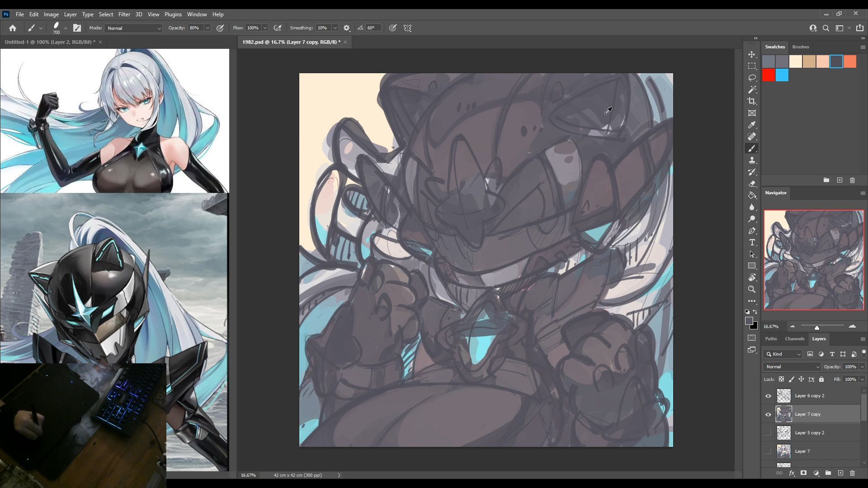
Task: Select the Eyedropper tool
Action: pos(752,125)
